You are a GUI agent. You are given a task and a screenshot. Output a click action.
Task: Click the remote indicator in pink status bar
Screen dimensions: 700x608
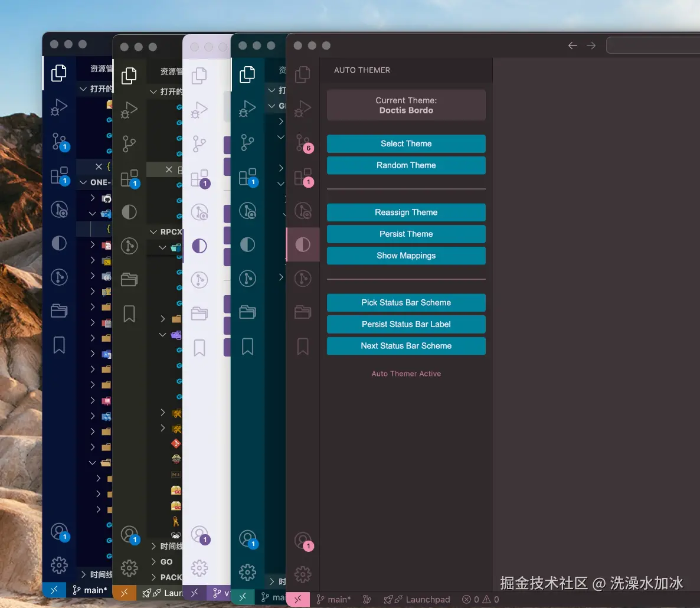pos(298,599)
